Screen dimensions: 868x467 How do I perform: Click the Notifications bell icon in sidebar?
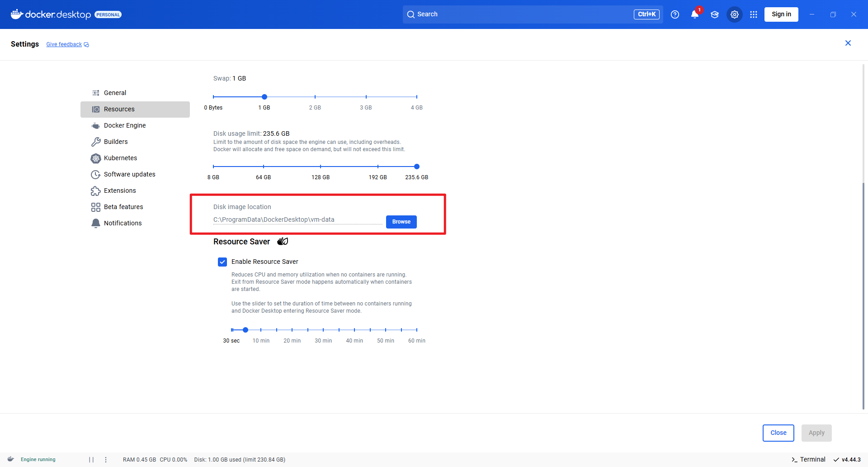pos(96,223)
